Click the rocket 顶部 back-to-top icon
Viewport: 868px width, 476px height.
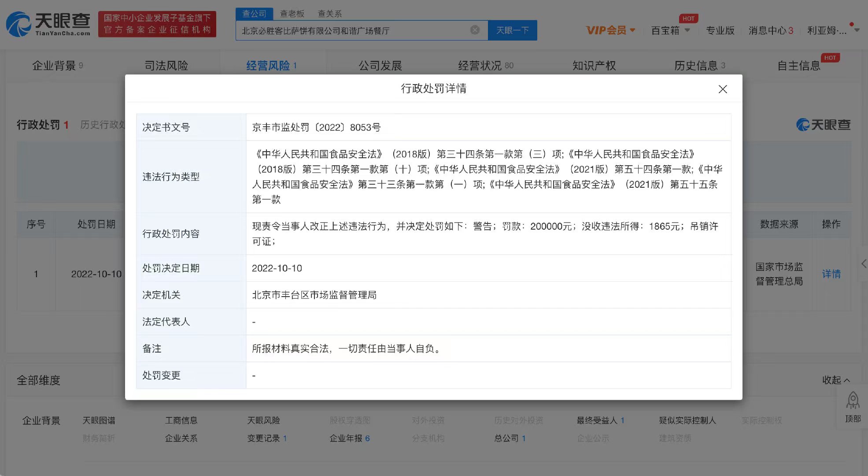[x=853, y=407]
